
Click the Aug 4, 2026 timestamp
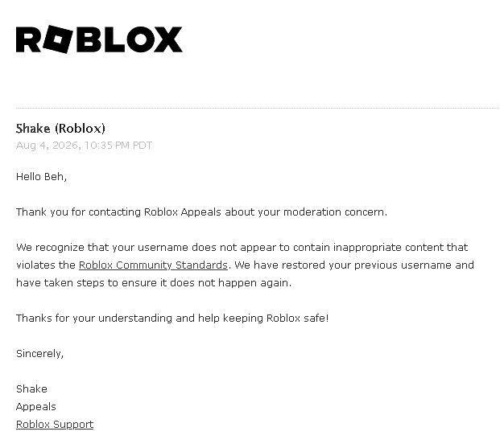point(84,146)
